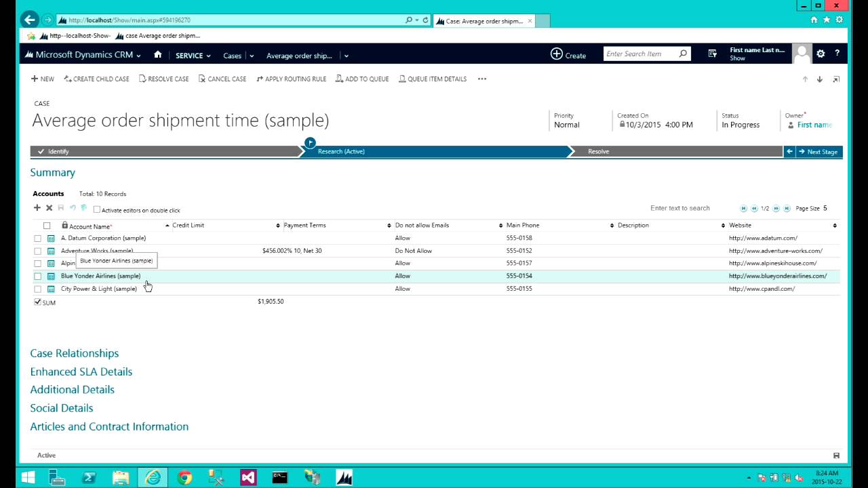
Task: Click the pop-out form icon
Action: click(x=835, y=79)
